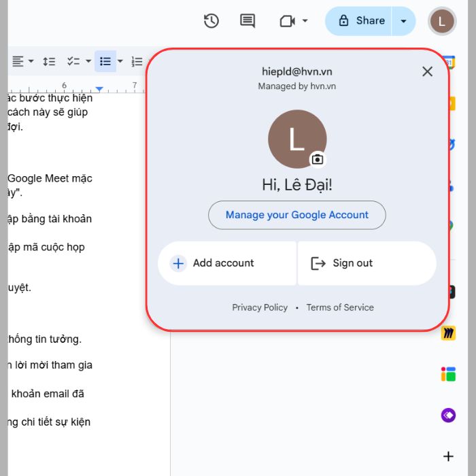Click email hiepld@hvn.vn text
This screenshot has height=476, width=476.
(x=297, y=71)
